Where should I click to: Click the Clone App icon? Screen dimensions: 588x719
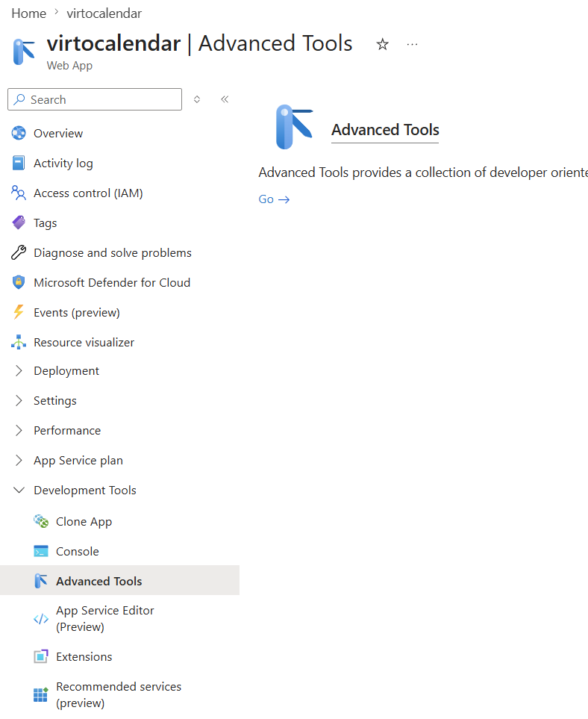coord(41,521)
